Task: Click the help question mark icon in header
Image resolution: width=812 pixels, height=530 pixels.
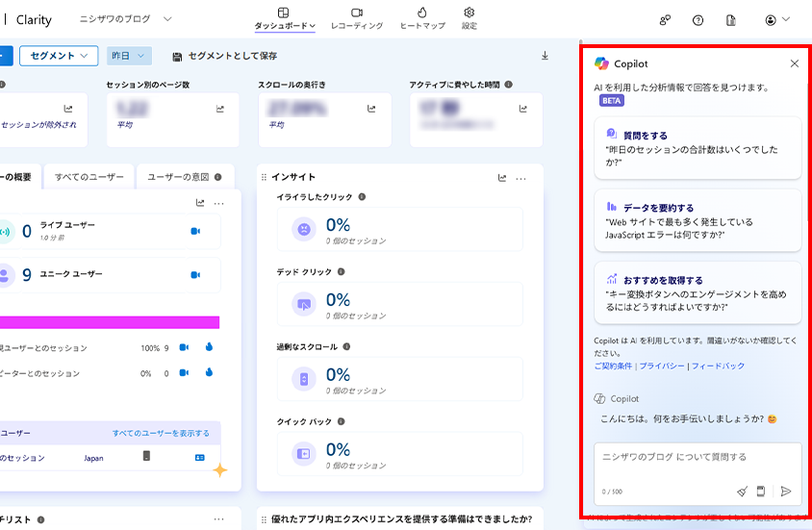Action: (698, 20)
